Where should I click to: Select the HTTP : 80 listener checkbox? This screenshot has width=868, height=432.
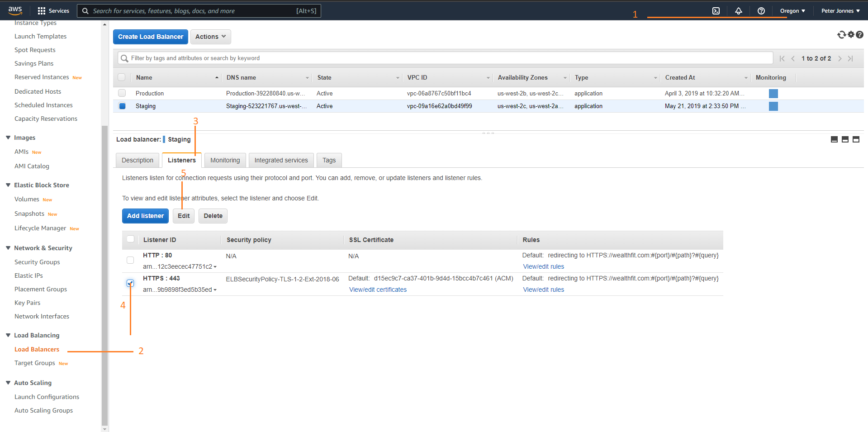130,260
